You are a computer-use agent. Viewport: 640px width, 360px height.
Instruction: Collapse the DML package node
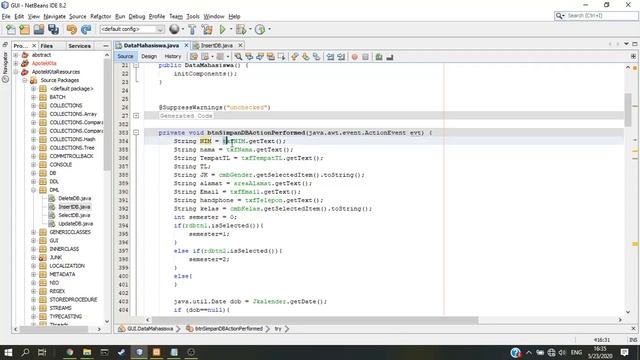click(33, 190)
